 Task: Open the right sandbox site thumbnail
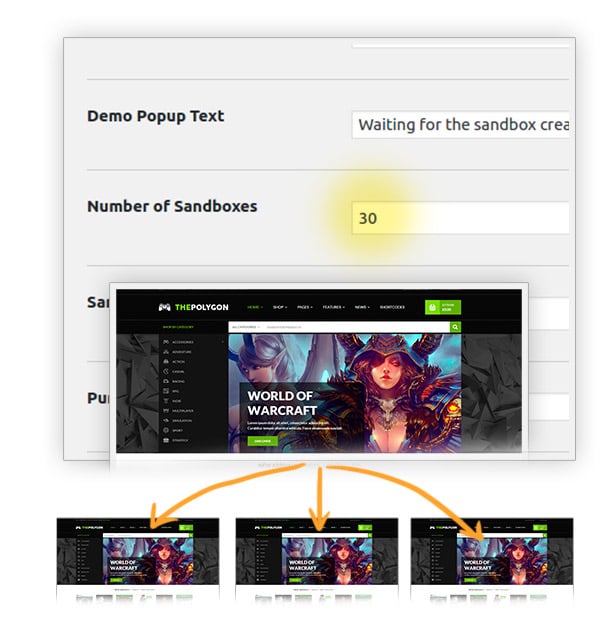(x=492, y=559)
